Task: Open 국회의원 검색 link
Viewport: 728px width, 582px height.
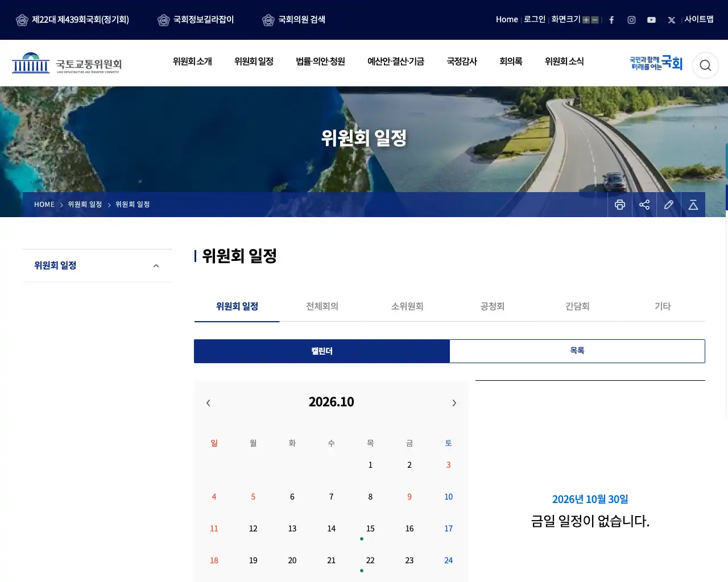Action: (293, 20)
